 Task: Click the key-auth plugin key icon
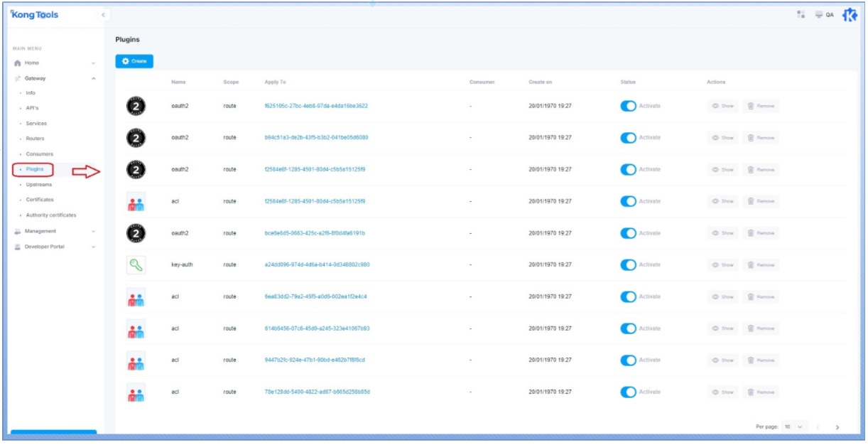[x=136, y=265]
